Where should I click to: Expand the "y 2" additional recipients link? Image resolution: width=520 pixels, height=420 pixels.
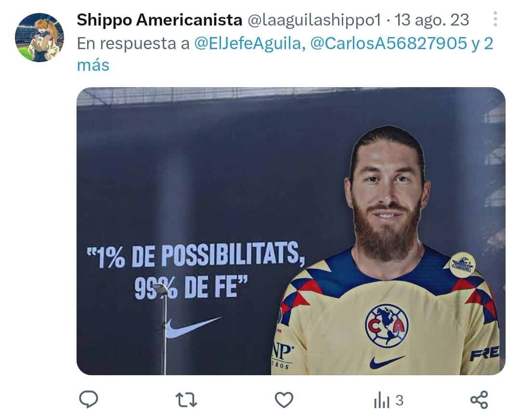[x=482, y=43]
